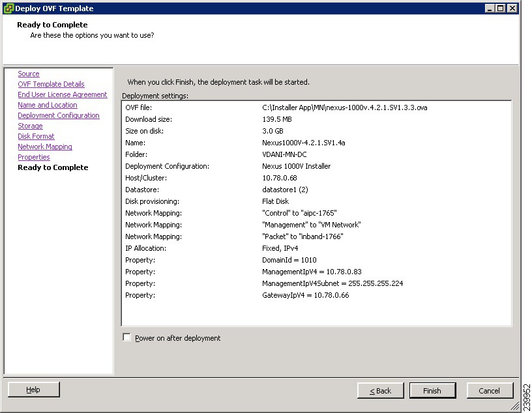This screenshot has height=413, width=532.
Task: Open the Properties step link
Action: (34, 157)
